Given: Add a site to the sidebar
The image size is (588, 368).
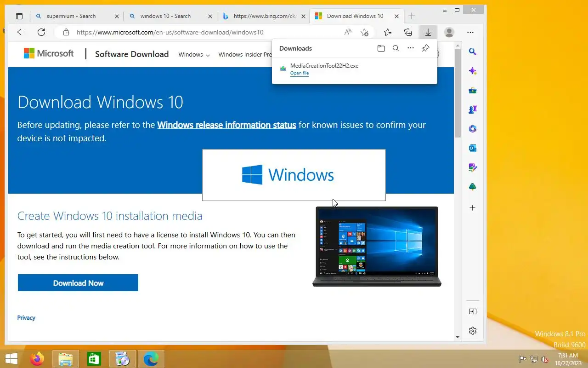Looking at the screenshot, I should pos(473,208).
